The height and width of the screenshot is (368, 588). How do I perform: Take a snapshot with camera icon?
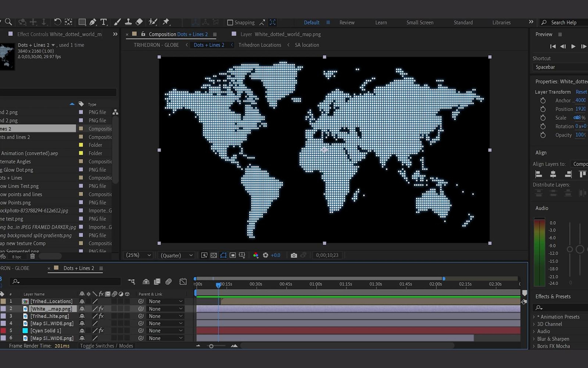pos(294,255)
